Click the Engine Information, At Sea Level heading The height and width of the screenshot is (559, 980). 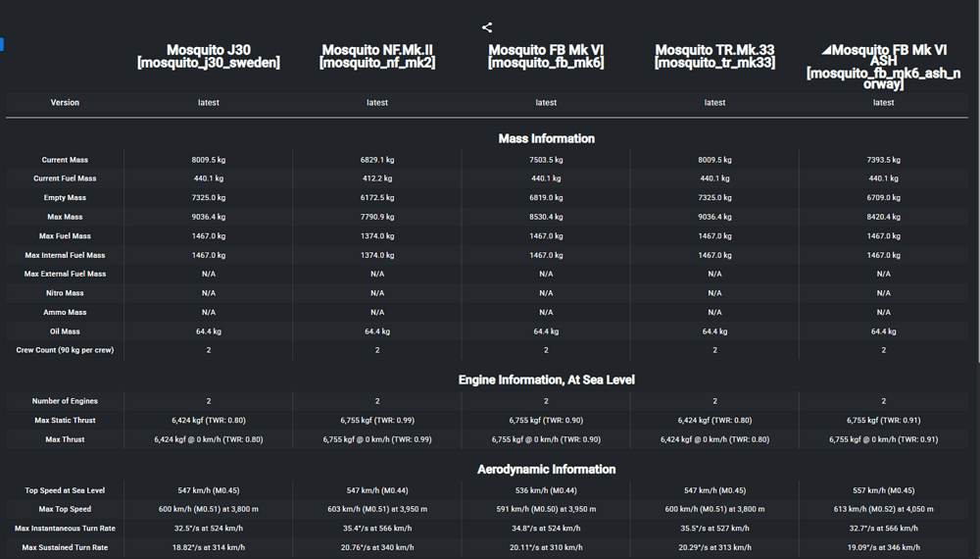[x=546, y=380]
